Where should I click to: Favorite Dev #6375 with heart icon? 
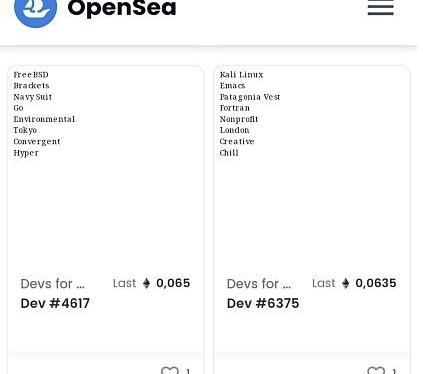click(376, 370)
